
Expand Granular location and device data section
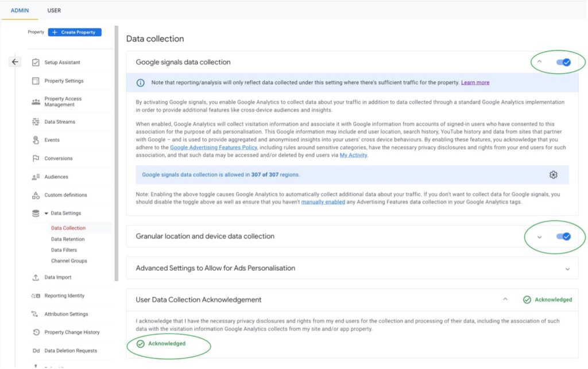(x=539, y=236)
